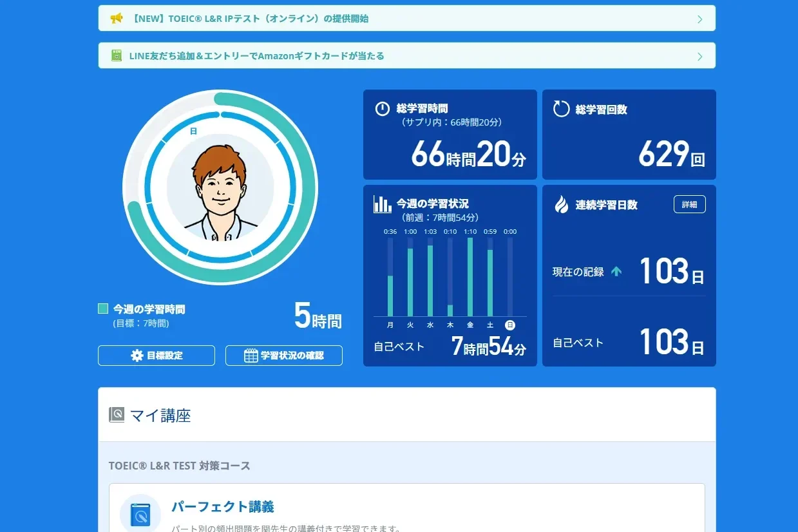Click the パーフェクト講義 course icon
The image size is (798, 532).
coord(140,514)
